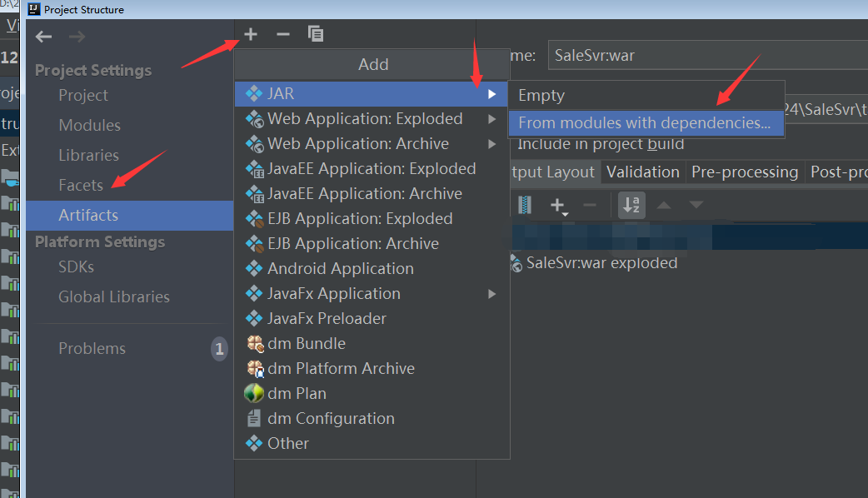Viewport: 868px width, 498px height.
Task: Expand Web Application: Exploded submenu arrow
Action: pyautogui.click(x=491, y=119)
